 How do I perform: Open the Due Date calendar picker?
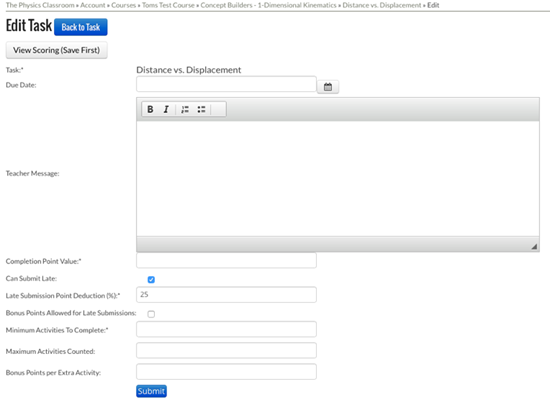pos(328,87)
